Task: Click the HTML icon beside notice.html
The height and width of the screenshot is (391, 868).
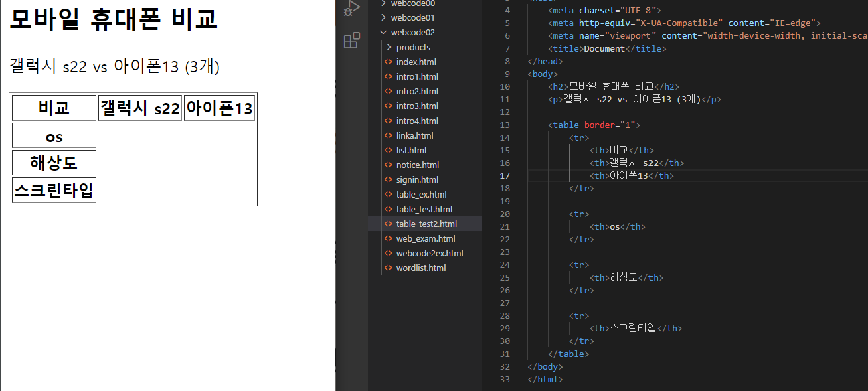Action: [x=389, y=165]
